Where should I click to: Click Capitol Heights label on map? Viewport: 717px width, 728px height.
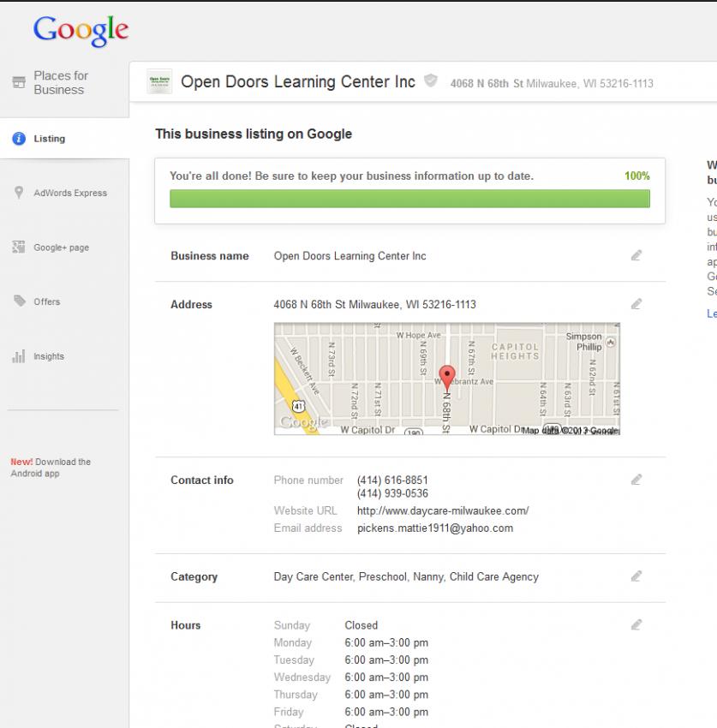click(515, 351)
